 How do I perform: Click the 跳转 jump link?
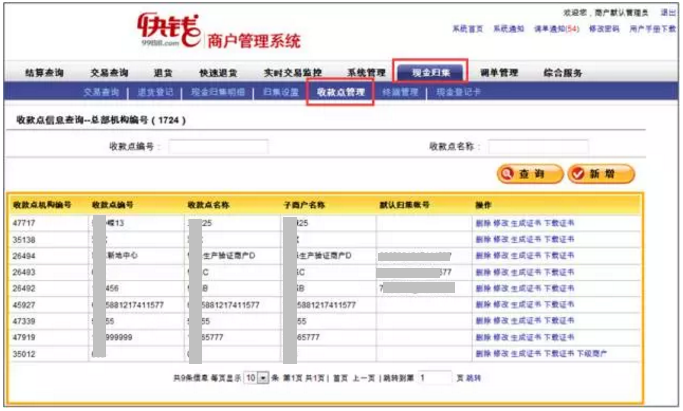click(x=473, y=378)
